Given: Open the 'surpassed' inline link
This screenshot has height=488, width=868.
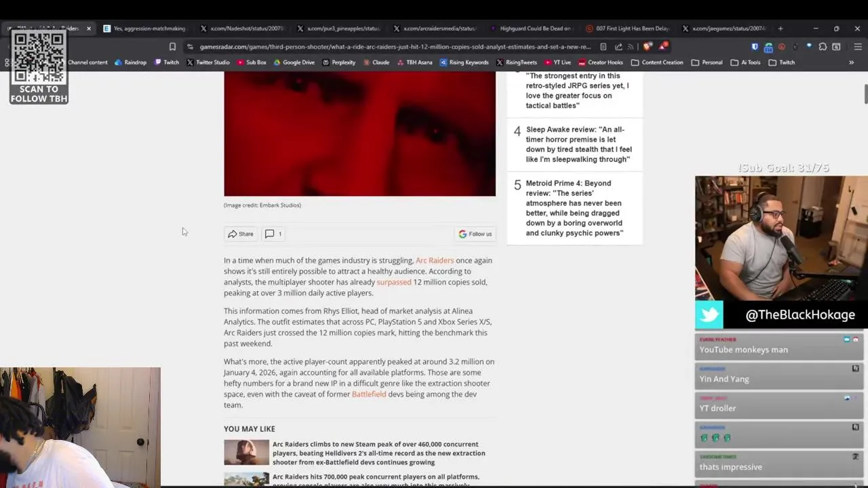Looking at the screenshot, I should [x=394, y=282].
